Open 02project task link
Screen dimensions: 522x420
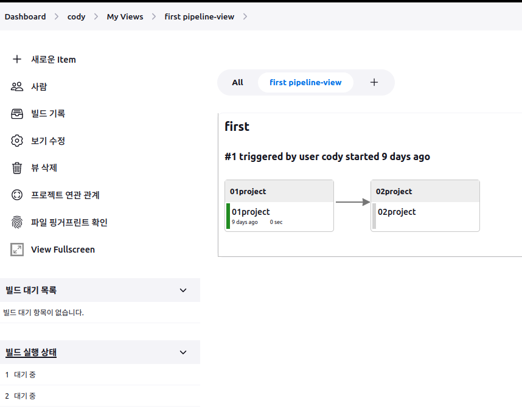(x=397, y=212)
